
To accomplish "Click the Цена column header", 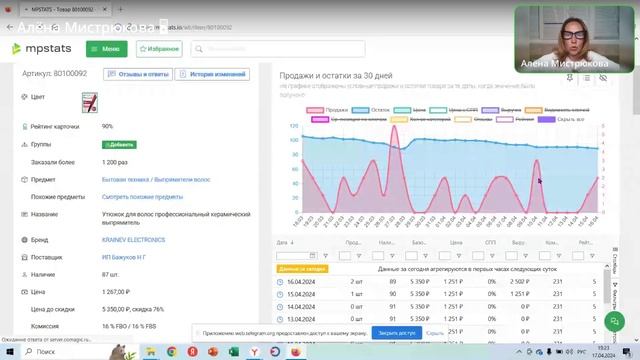I will pos(456,242).
